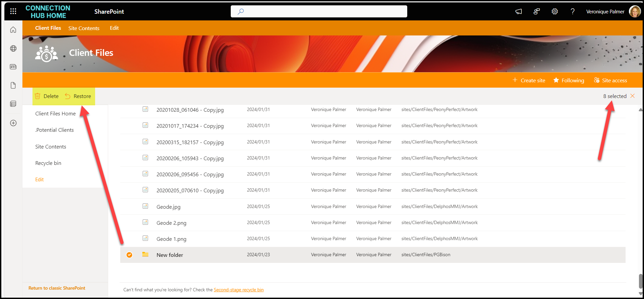644x299 pixels.
Task: Click the Home icon in left rail
Action: (13, 30)
